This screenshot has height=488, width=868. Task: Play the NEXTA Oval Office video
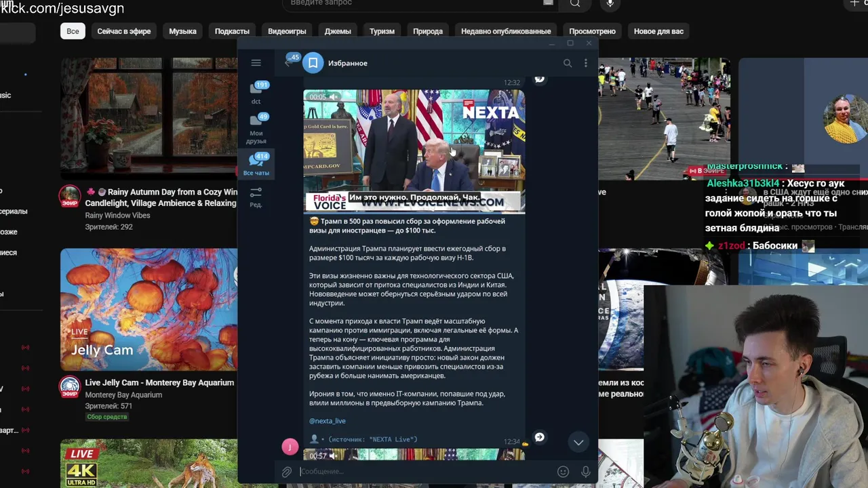[414, 151]
